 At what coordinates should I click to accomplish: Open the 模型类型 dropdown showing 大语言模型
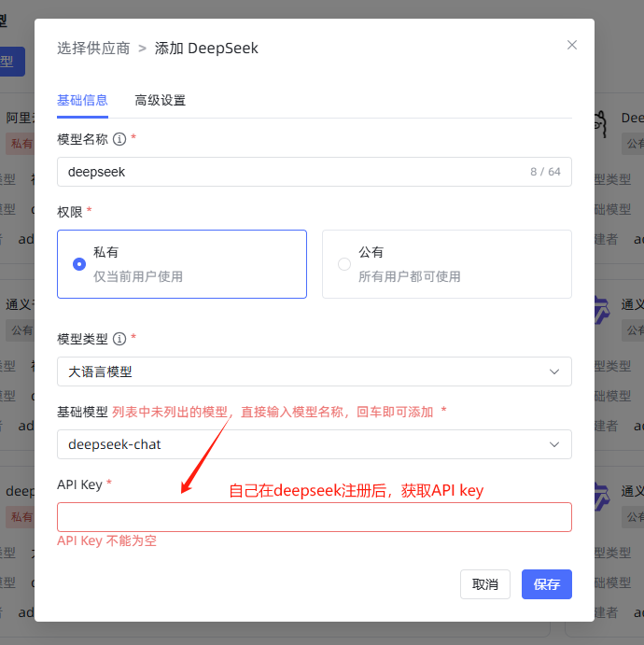[x=315, y=372]
